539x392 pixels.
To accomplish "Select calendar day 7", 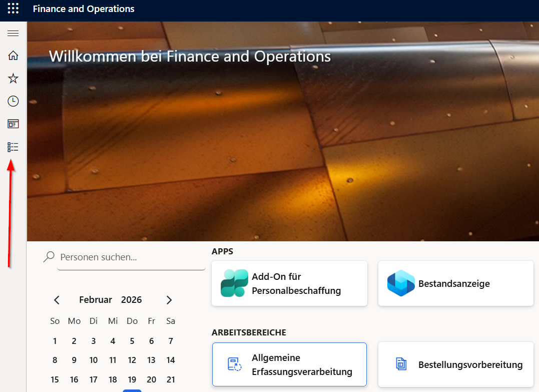I will pos(171,341).
